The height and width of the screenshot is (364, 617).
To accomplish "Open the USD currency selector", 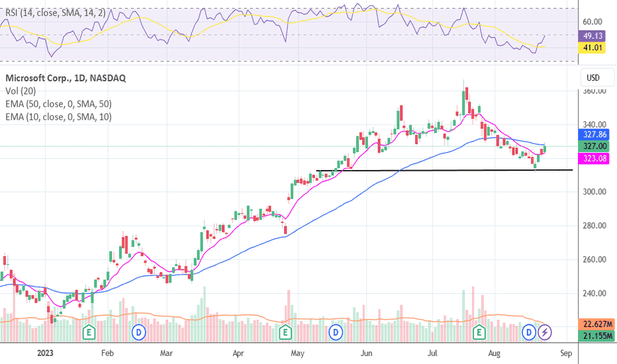I will pyautogui.click(x=597, y=77).
